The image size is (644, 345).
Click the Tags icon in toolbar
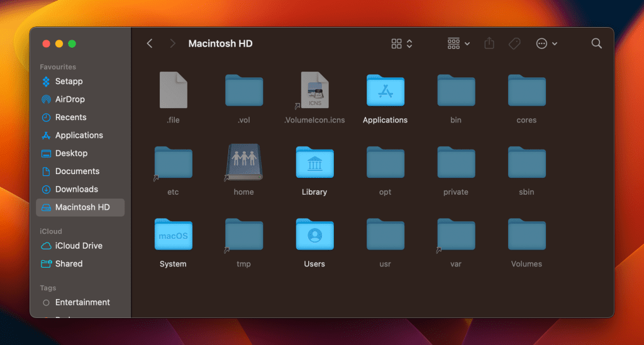pos(514,43)
